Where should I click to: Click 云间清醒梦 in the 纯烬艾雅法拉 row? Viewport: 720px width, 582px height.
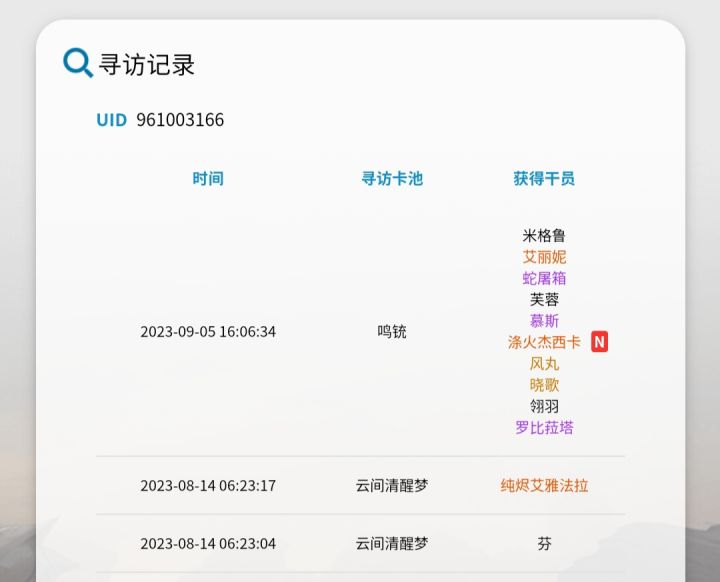tap(392, 486)
